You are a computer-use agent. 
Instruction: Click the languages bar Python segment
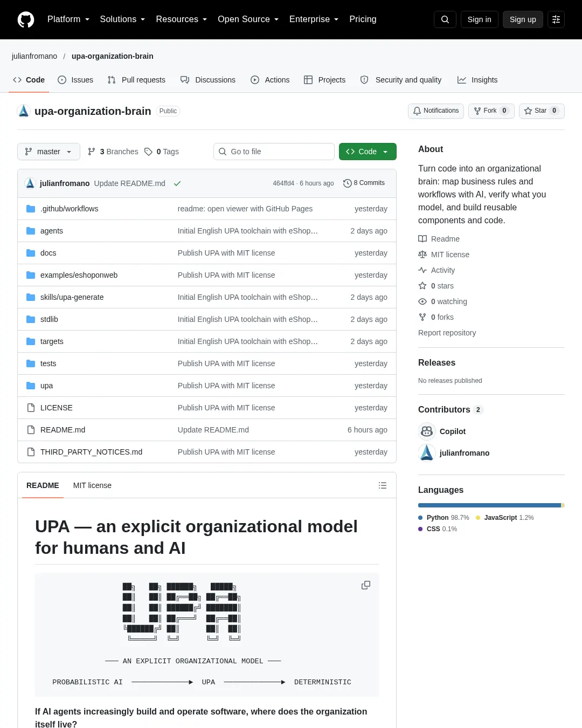pos(489,505)
